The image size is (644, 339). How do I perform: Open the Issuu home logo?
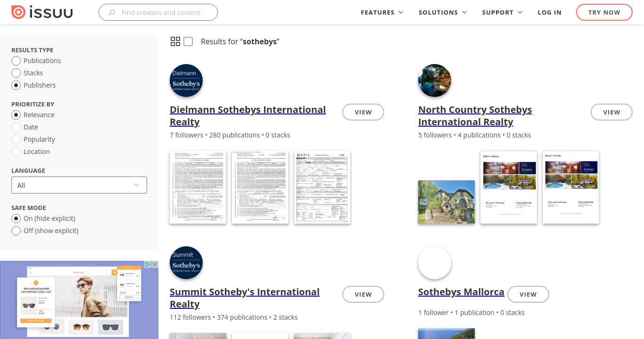point(42,12)
